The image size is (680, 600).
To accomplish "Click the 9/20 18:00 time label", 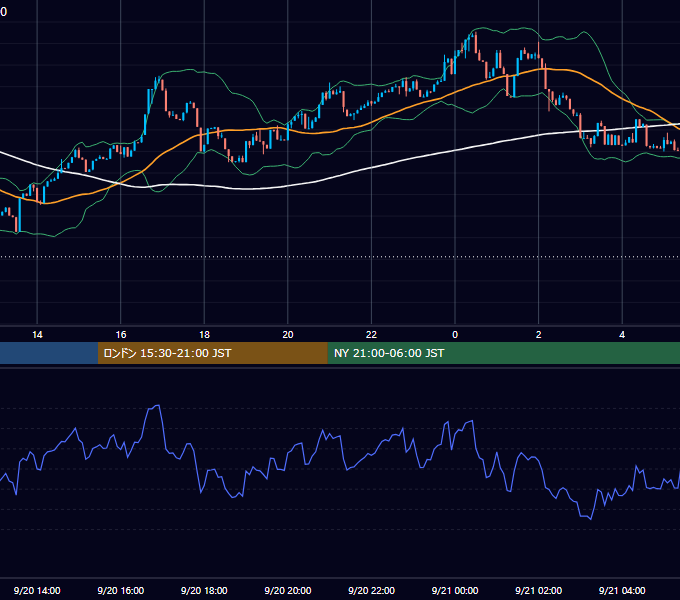I will point(204,590).
